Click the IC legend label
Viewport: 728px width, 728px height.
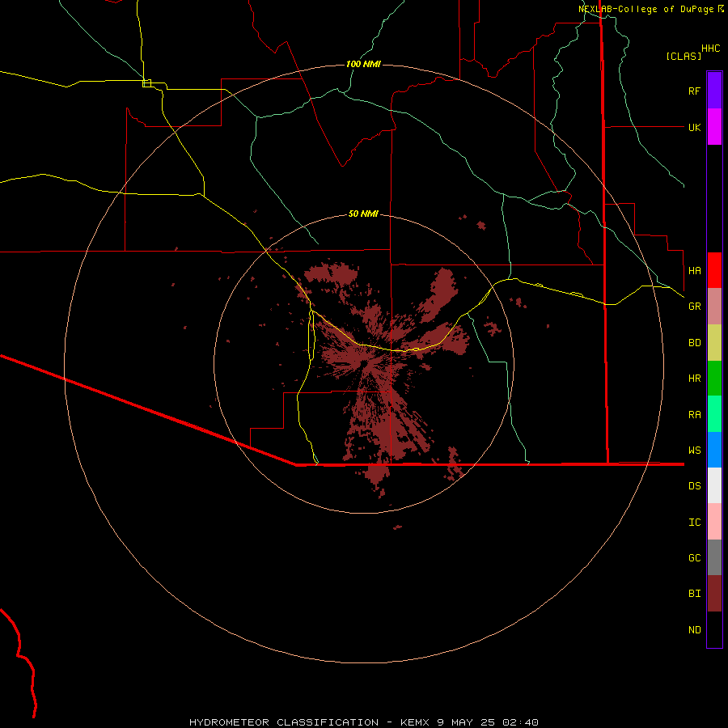(694, 523)
